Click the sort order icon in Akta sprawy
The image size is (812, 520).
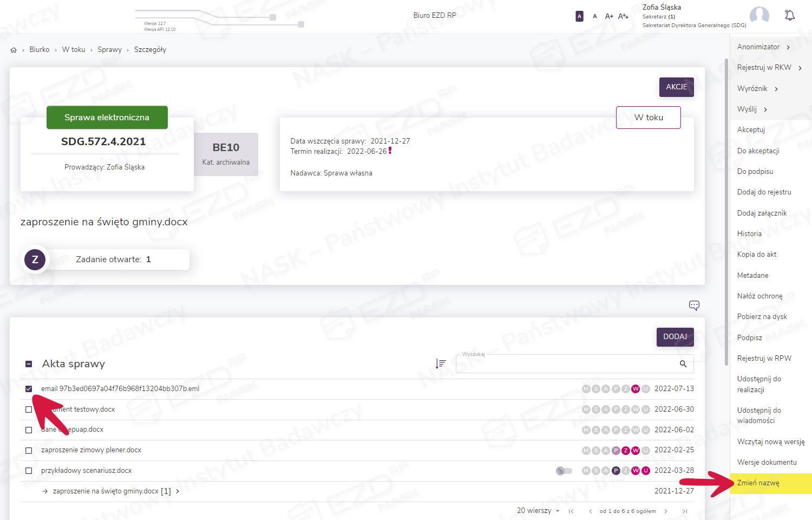441,363
